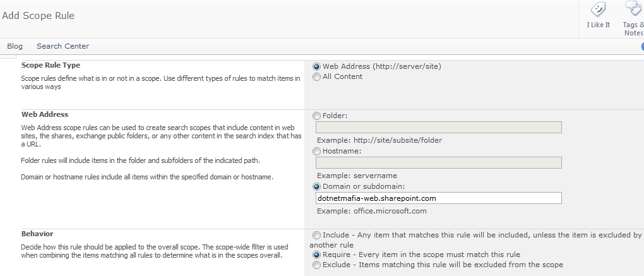Choose the Include behavior radio button
Viewport: 644px width, 276px height.
(316, 236)
